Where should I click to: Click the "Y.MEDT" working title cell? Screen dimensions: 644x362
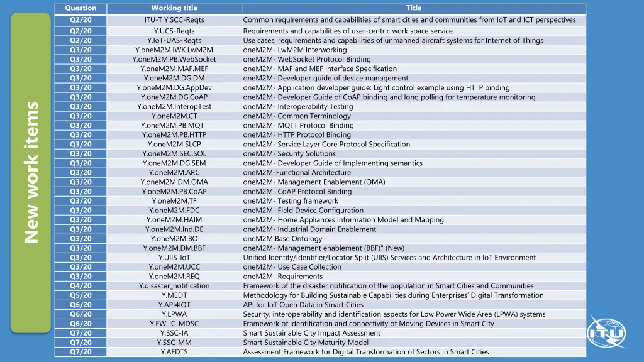click(174, 295)
